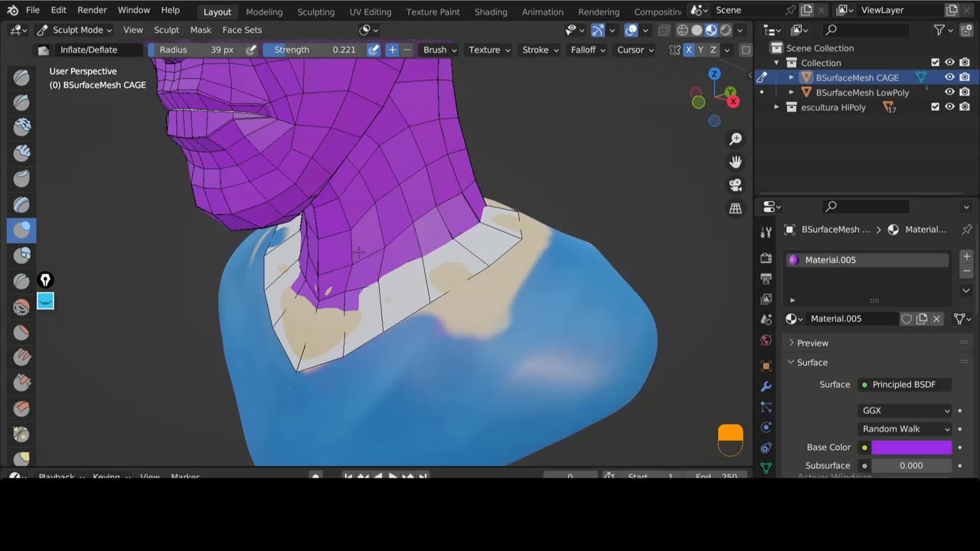Image resolution: width=980 pixels, height=551 pixels.
Task: Switch to orthographic view via the grid icon
Action: (735, 208)
